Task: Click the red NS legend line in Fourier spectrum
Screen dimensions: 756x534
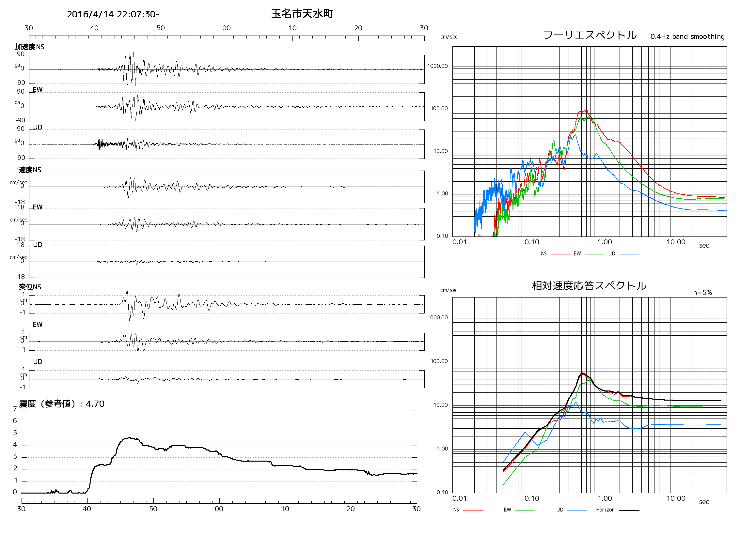Action: point(561,254)
